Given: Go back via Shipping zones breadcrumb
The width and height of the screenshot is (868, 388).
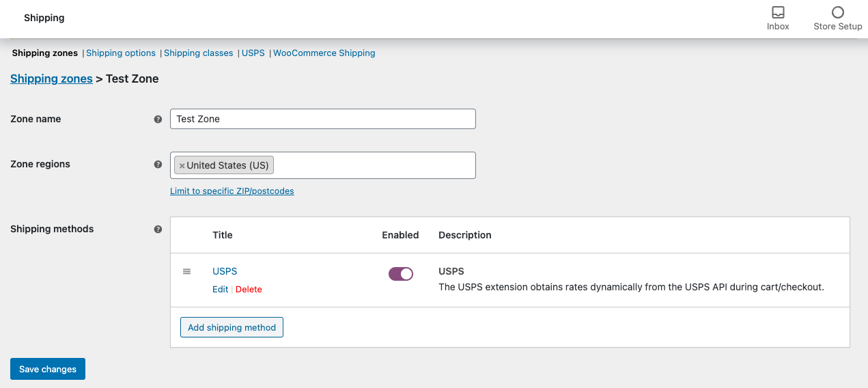Looking at the screenshot, I should click(x=51, y=79).
